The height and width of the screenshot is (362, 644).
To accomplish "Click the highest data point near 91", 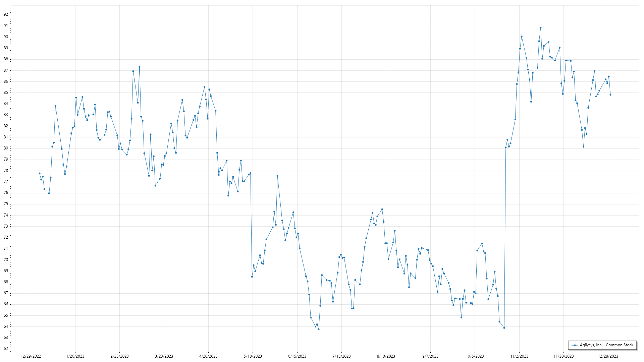I will pyautogui.click(x=540, y=28).
